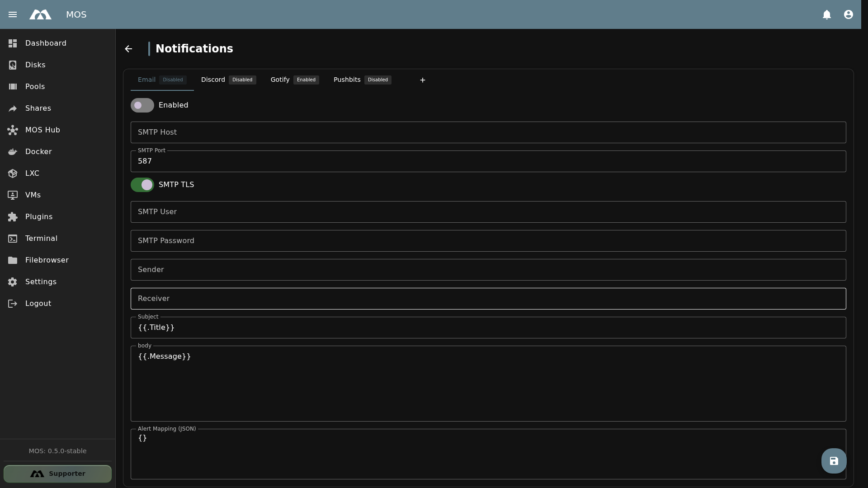Image resolution: width=868 pixels, height=488 pixels.
Task: Click the Dashboard sidebar icon
Action: 13,43
